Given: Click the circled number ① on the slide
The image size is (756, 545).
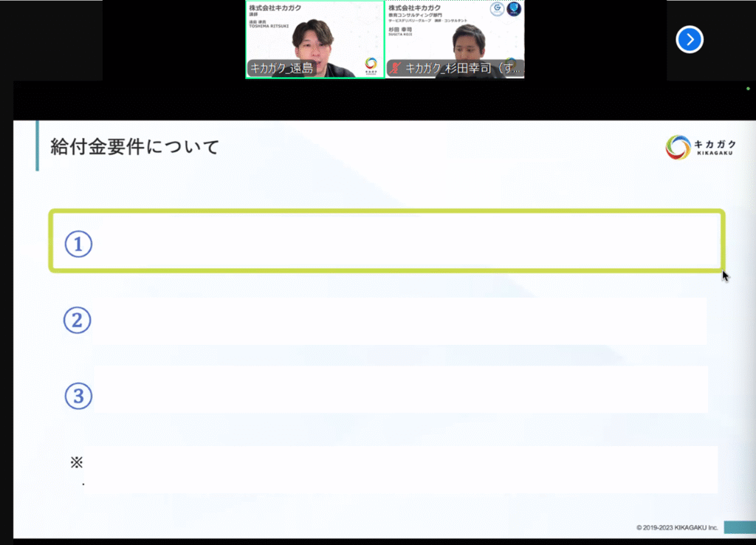Looking at the screenshot, I should coord(78,244).
